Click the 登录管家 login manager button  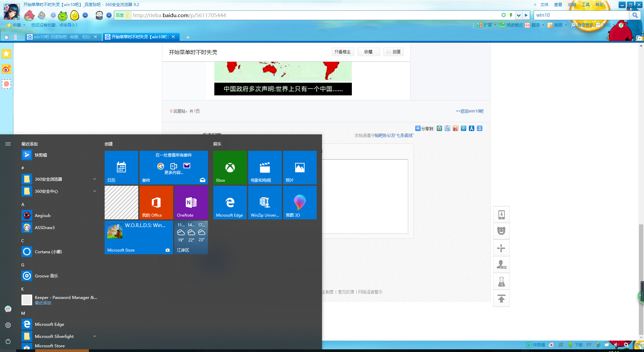[582, 25]
